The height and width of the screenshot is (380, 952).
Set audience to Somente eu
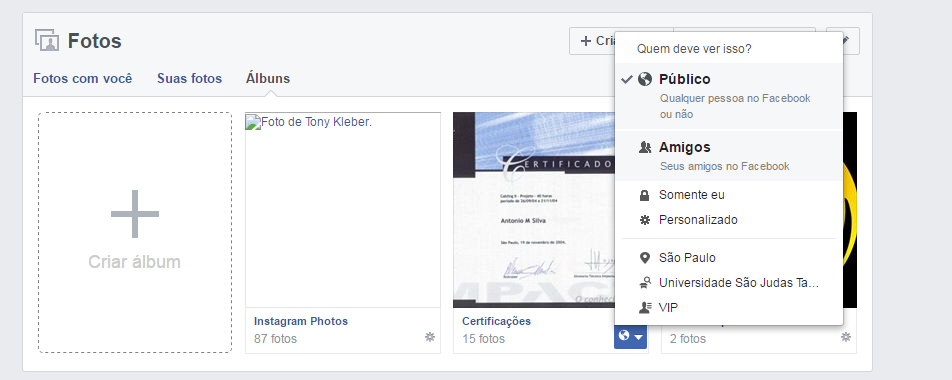click(x=729, y=195)
